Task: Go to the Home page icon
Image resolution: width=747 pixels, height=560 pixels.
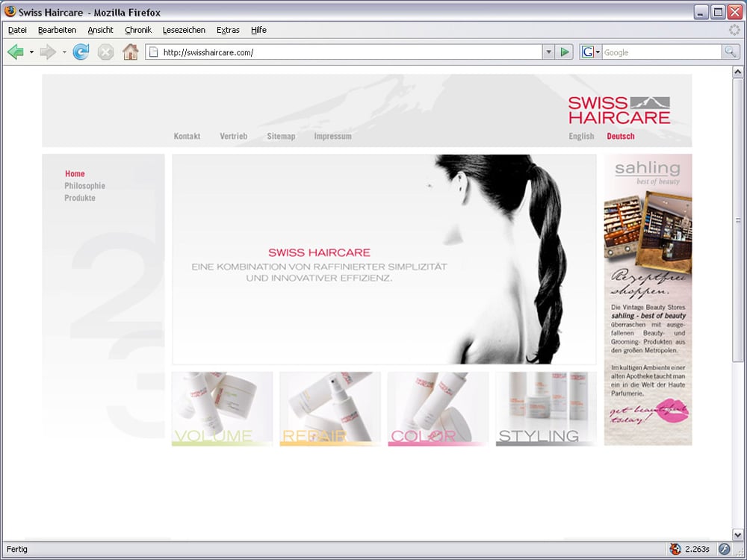Action: click(131, 52)
